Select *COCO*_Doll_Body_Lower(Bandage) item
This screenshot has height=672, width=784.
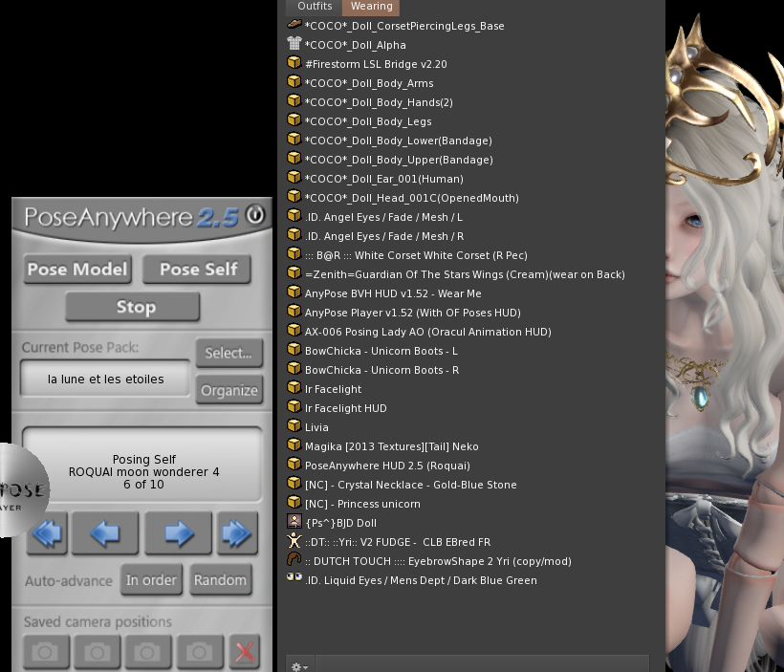tap(398, 141)
